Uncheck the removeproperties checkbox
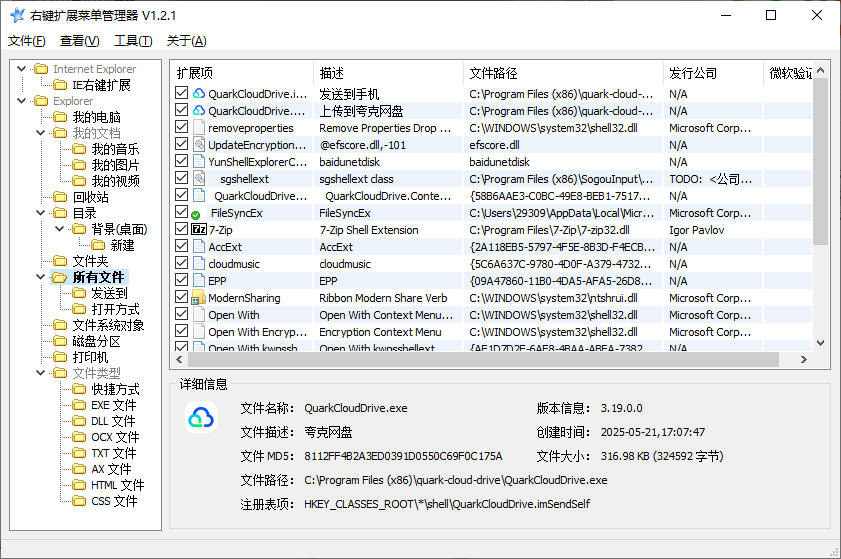 pyautogui.click(x=182, y=127)
